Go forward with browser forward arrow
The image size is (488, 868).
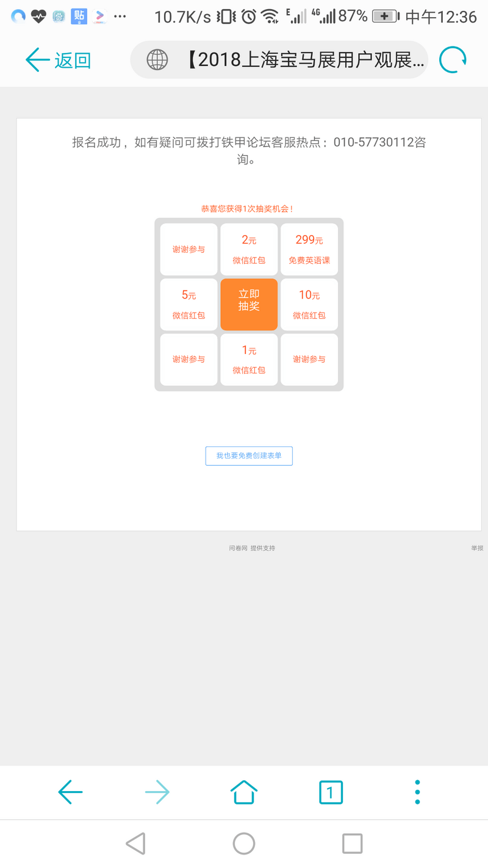tap(157, 792)
